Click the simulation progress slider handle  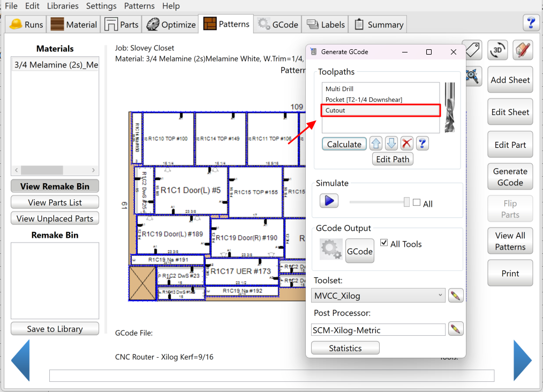[x=407, y=202]
